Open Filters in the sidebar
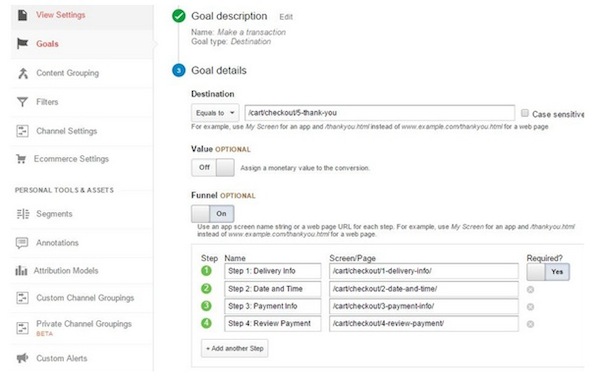Viewport: 600px width, 385px height. click(x=47, y=102)
